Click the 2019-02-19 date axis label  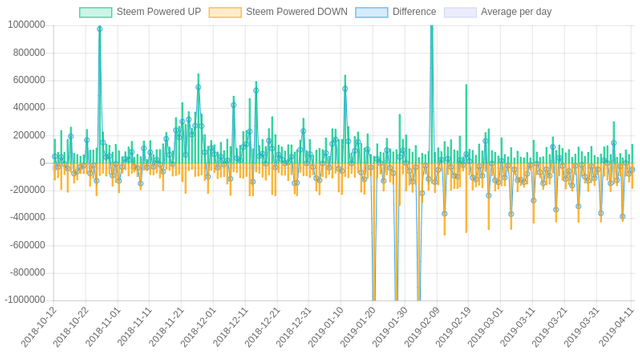[x=454, y=327]
